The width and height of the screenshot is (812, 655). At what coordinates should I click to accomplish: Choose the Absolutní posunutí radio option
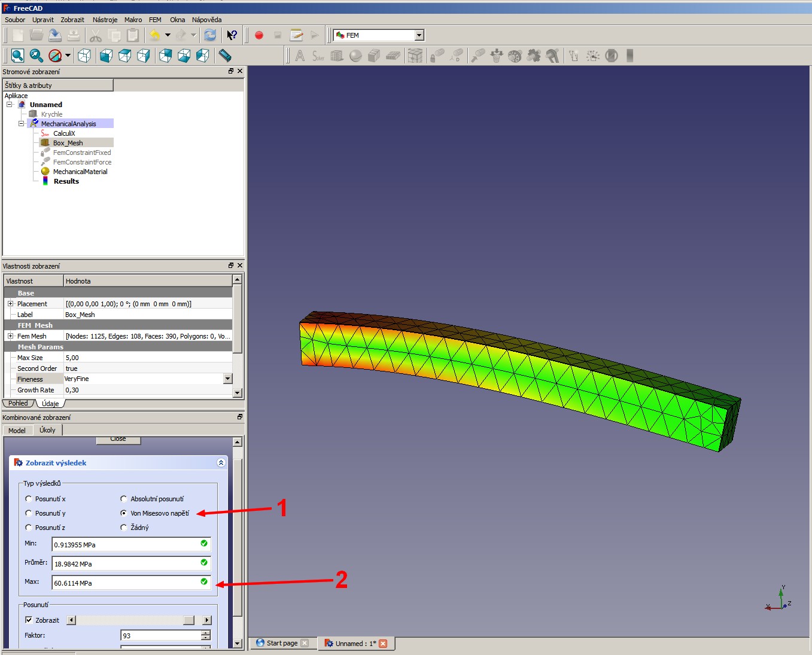tap(124, 499)
